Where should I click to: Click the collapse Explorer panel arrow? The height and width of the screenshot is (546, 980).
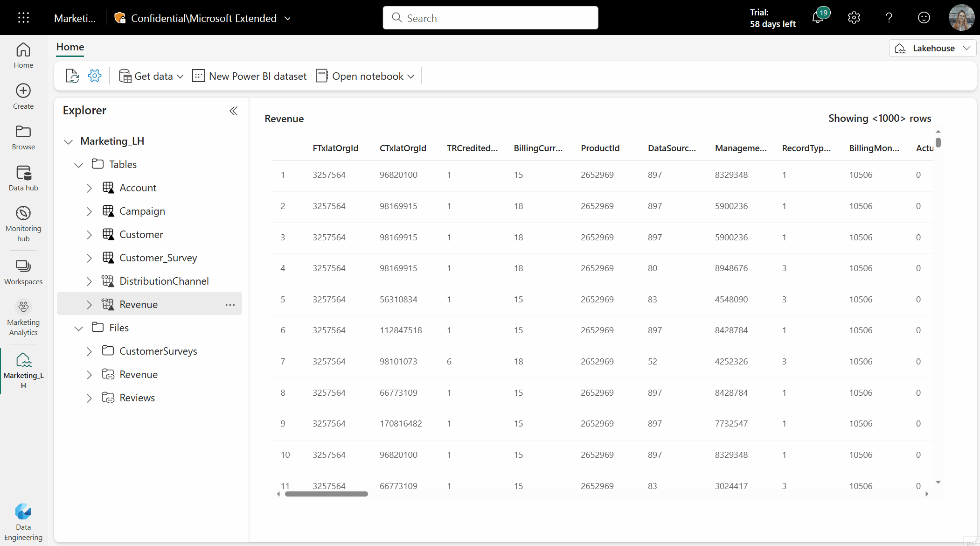(x=233, y=110)
